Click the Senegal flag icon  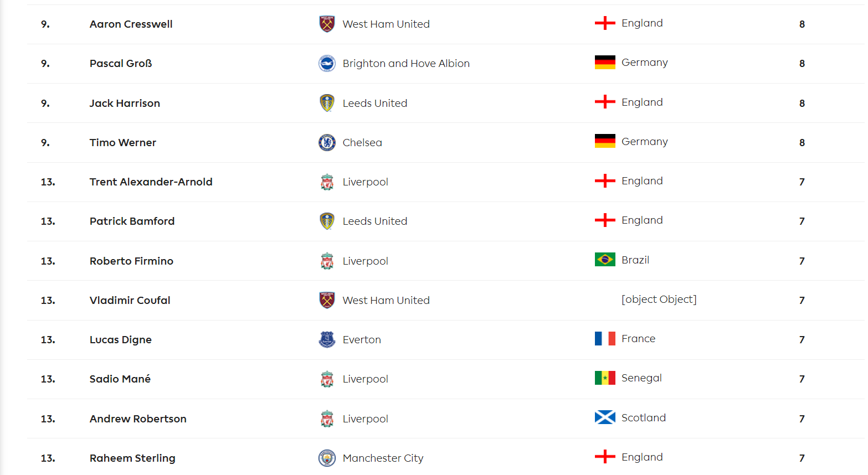pyautogui.click(x=605, y=378)
